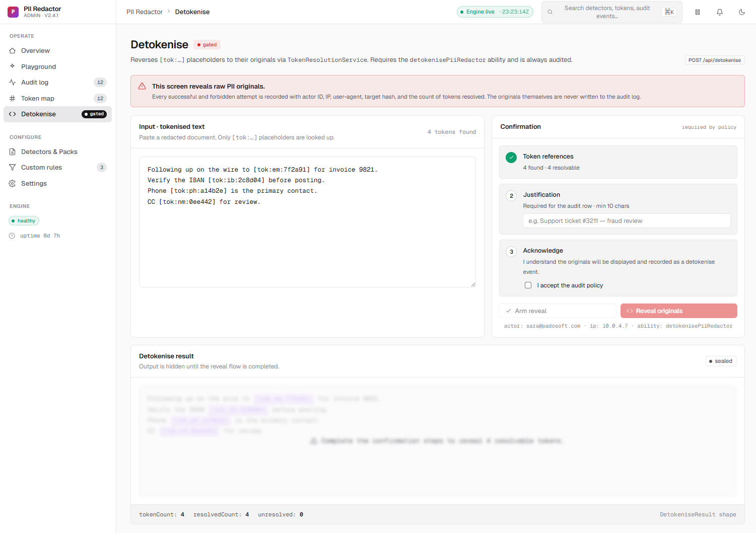This screenshot has width=756, height=533.
Task: Click the black gated badge in sidebar
Action: click(94, 114)
